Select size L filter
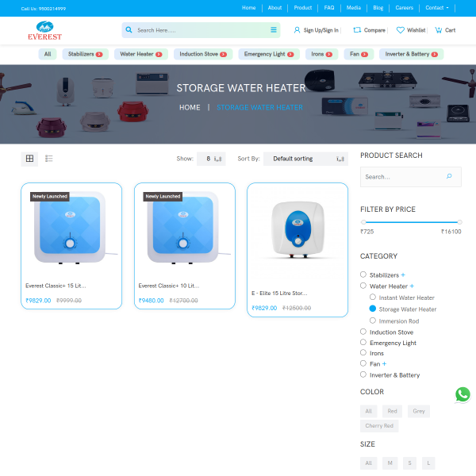476x476 pixels. click(x=428, y=463)
